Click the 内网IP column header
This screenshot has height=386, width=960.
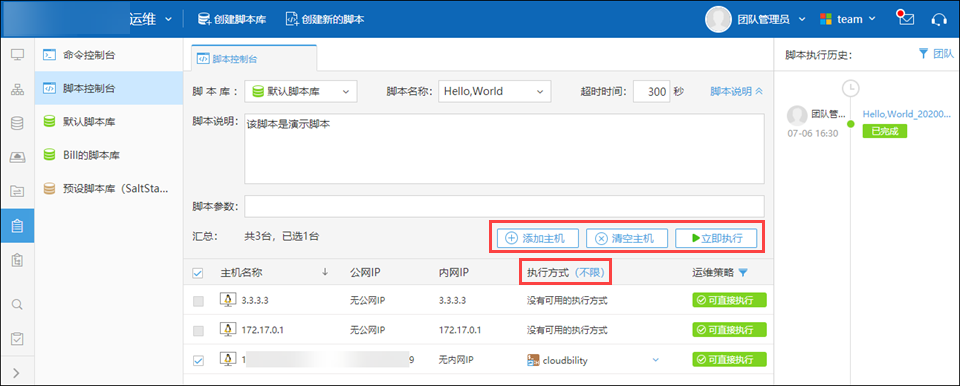point(454,273)
